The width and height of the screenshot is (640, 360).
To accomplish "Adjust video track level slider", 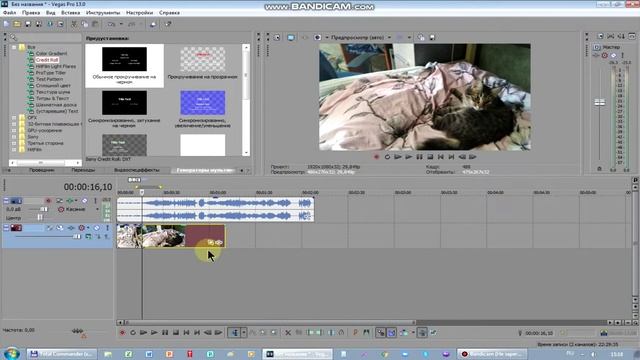I will (77, 236).
